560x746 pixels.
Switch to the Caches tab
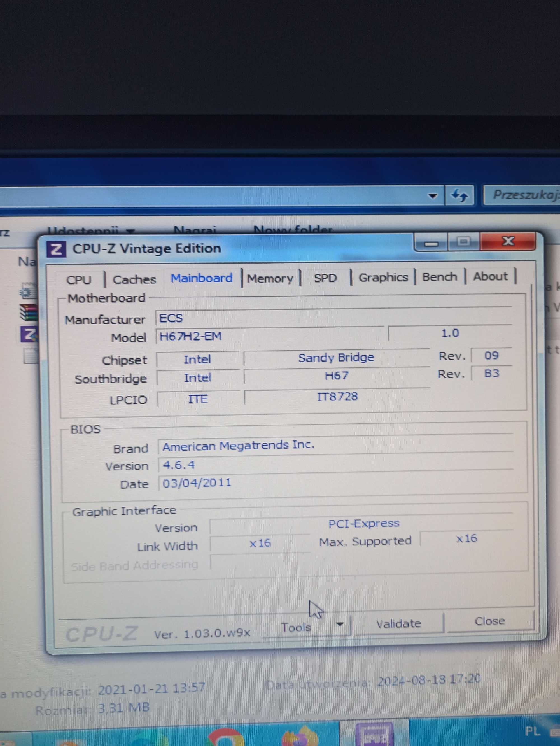point(134,279)
